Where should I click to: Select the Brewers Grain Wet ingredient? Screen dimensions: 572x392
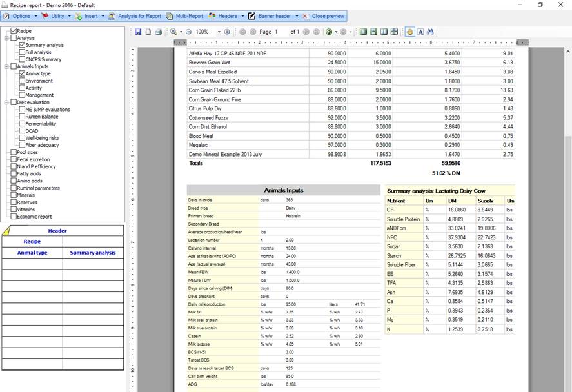pos(210,63)
